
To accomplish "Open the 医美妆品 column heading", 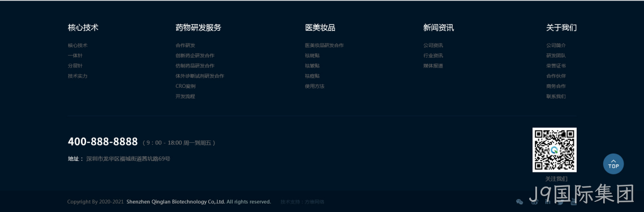I will [320, 28].
